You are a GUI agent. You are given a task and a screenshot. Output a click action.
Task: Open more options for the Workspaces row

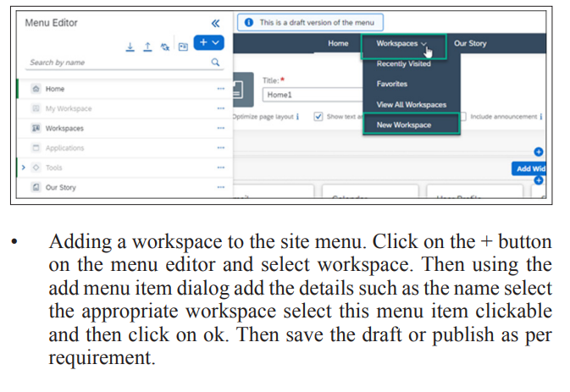pyautogui.click(x=221, y=128)
